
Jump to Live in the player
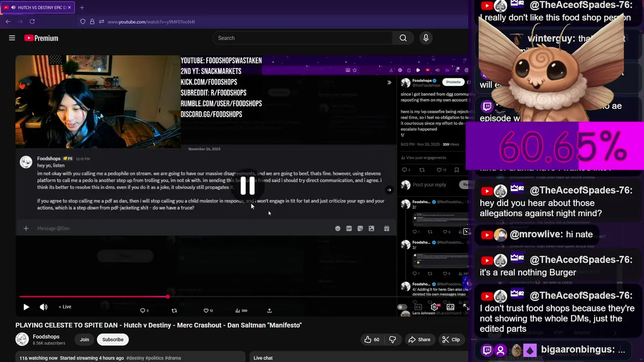coord(65,307)
